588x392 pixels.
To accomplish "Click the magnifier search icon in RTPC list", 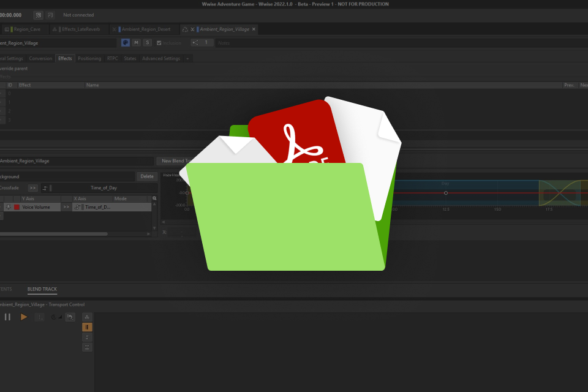I will coord(154,198).
